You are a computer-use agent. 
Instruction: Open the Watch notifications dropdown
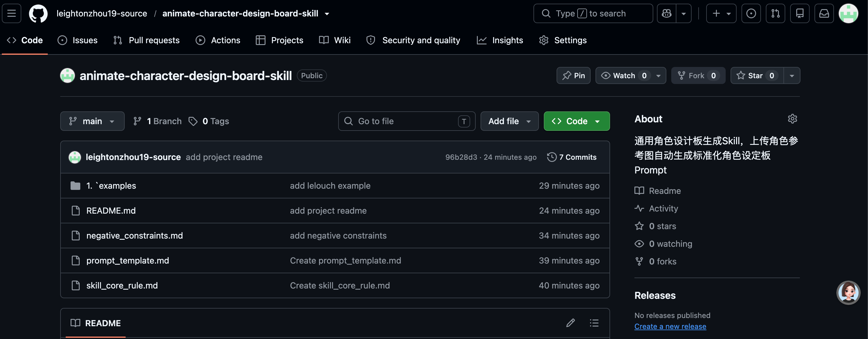[630, 75]
